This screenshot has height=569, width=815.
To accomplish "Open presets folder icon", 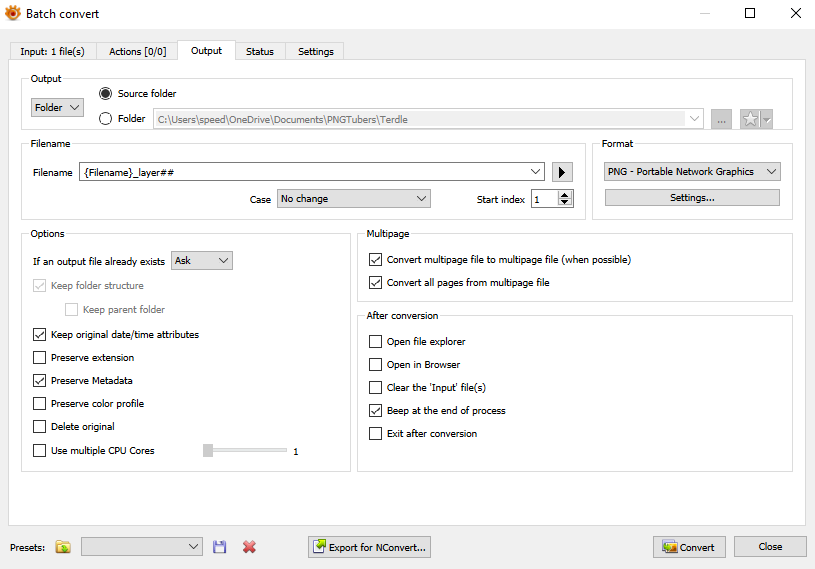I will [63, 547].
